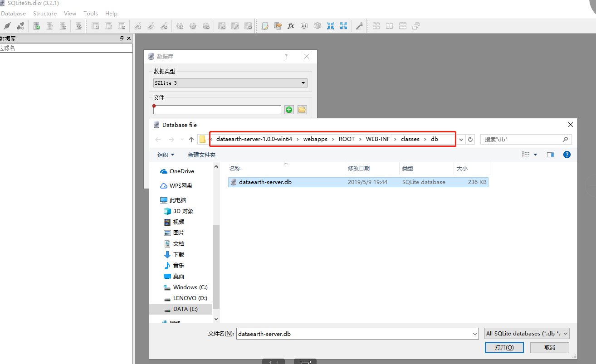Open the extension manager brick icon
Image resolution: width=596 pixels, height=364 pixels.
[318, 26]
